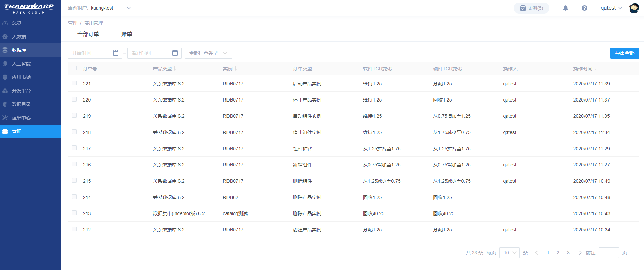Click the RDB62 instance cell
This screenshot has width=644, height=270.
click(231, 197)
